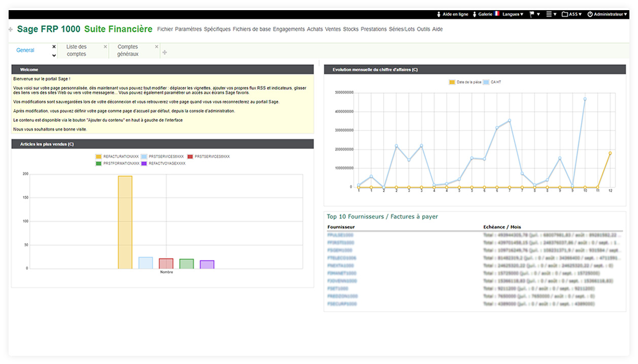Switch to the Comptes généraux tab
638x364 pixels.
(x=128, y=50)
